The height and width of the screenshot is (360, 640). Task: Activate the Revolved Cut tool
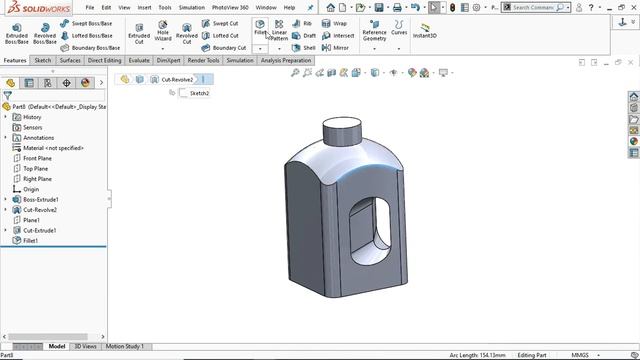[187, 33]
